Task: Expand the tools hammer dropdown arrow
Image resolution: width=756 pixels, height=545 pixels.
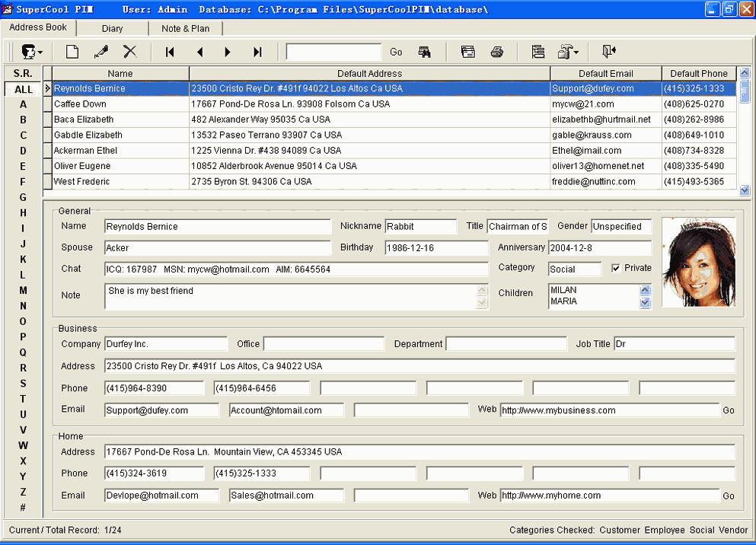Action: pyautogui.click(x=576, y=53)
